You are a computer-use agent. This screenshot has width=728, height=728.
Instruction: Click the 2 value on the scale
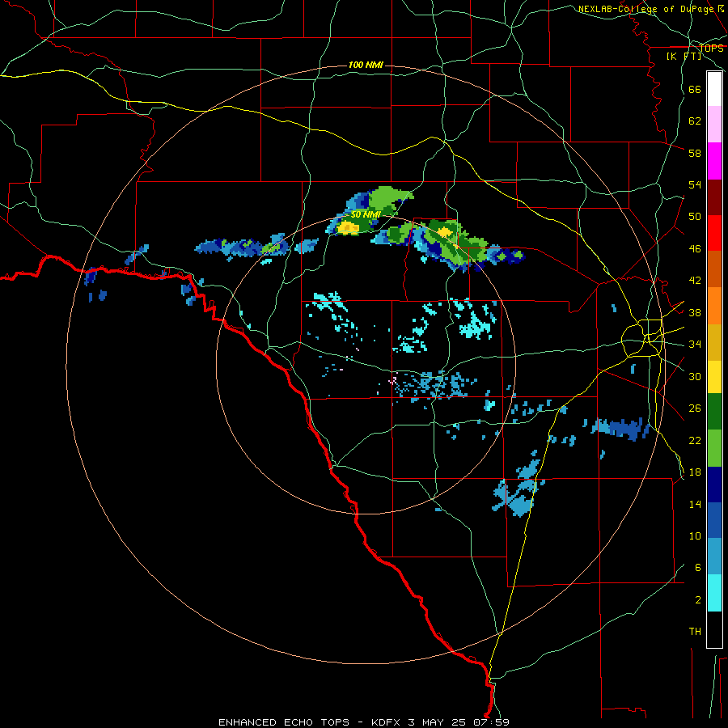click(x=698, y=600)
